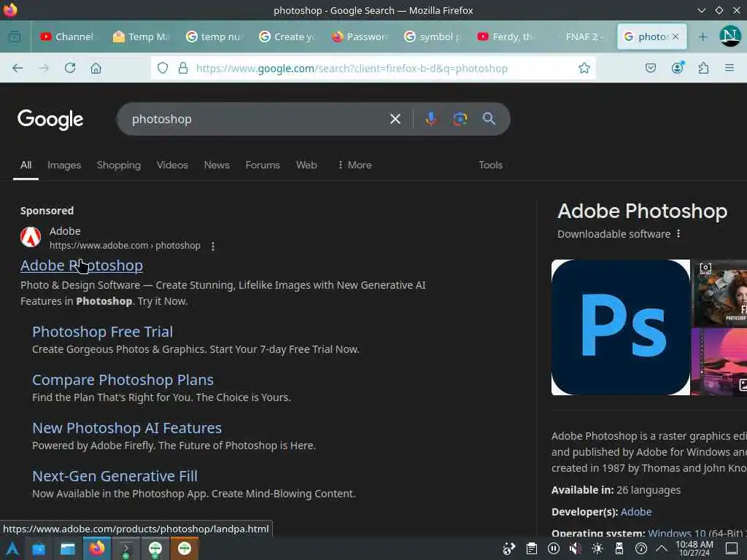Switch to the Forums results tab

[263, 165]
